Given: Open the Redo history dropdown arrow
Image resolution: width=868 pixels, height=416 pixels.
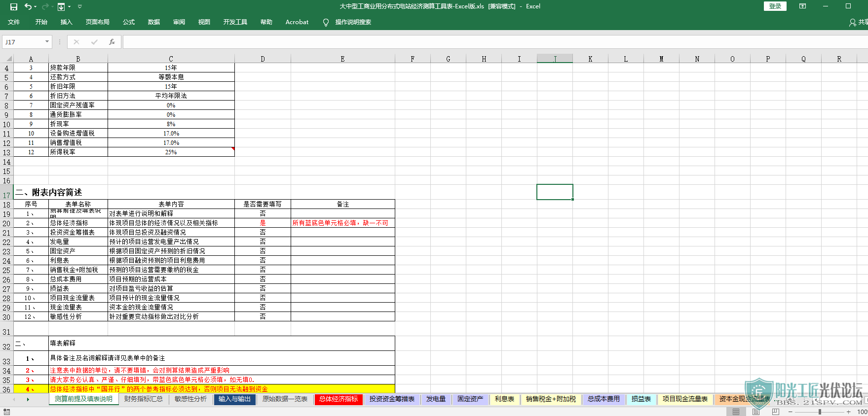Looking at the screenshot, I should coord(52,6).
